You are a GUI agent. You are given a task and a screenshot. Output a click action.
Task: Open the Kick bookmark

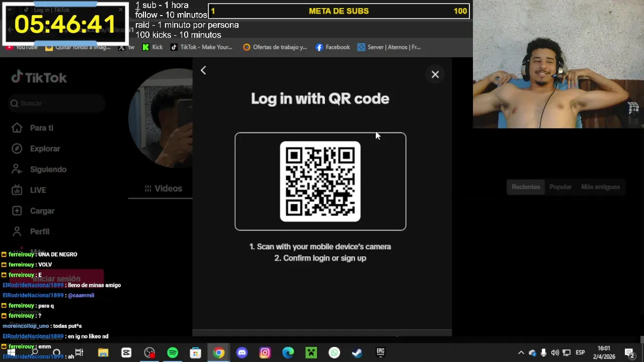(152, 47)
